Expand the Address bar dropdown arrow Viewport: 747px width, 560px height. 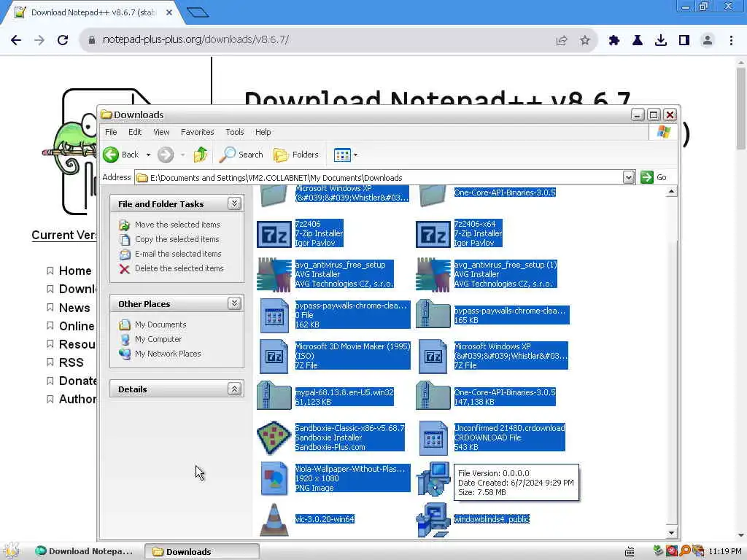point(628,178)
